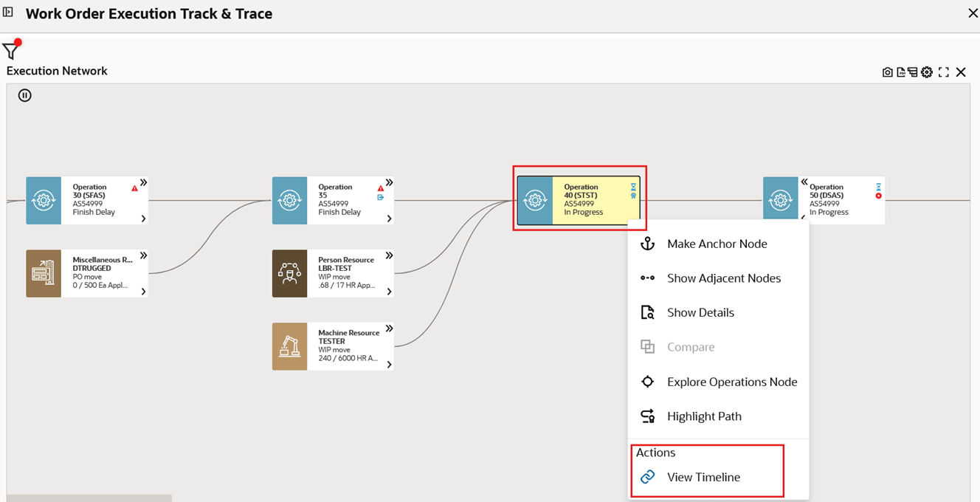Toggle the side panel icon beside title
Image resolution: width=980 pixels, height=502 pixels.
[9, 13]
